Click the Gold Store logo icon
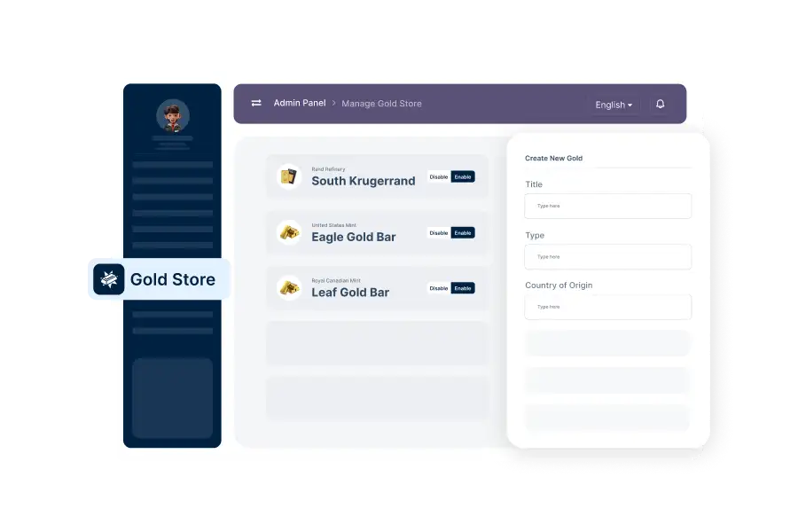Viewport: 798px width, 532px height. tap(109, 279)
